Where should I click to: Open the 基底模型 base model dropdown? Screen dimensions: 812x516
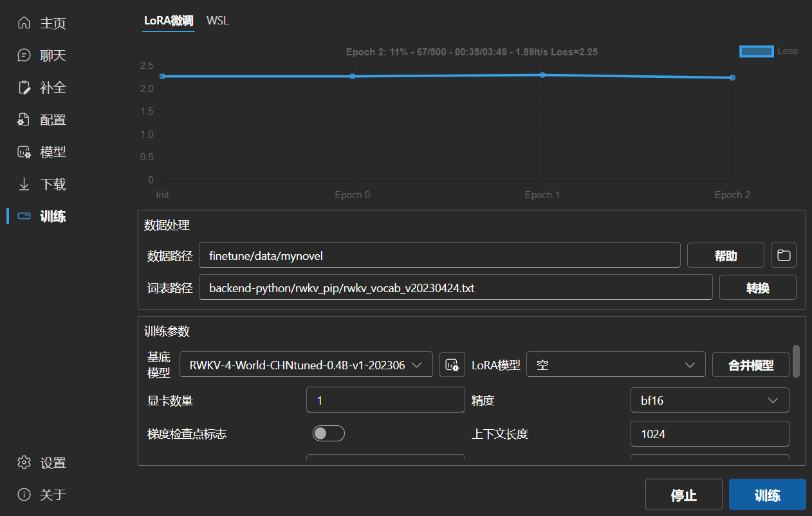pos(306,365)
